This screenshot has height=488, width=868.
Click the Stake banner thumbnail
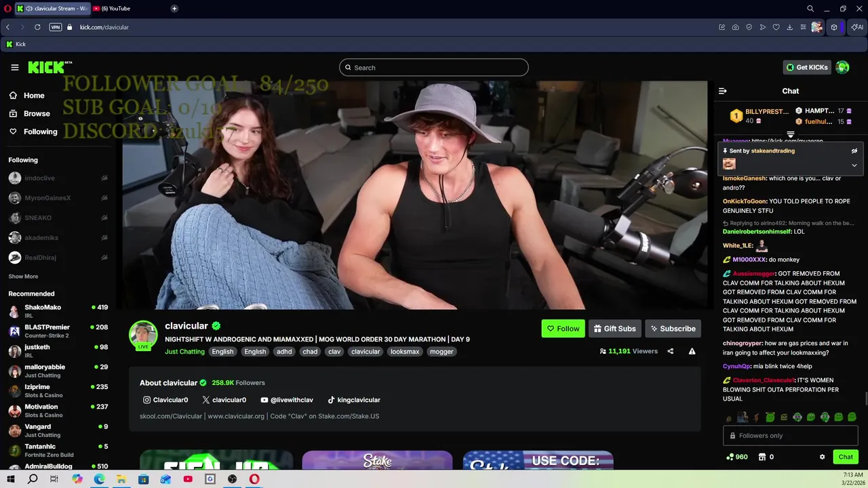click(377, 460)
